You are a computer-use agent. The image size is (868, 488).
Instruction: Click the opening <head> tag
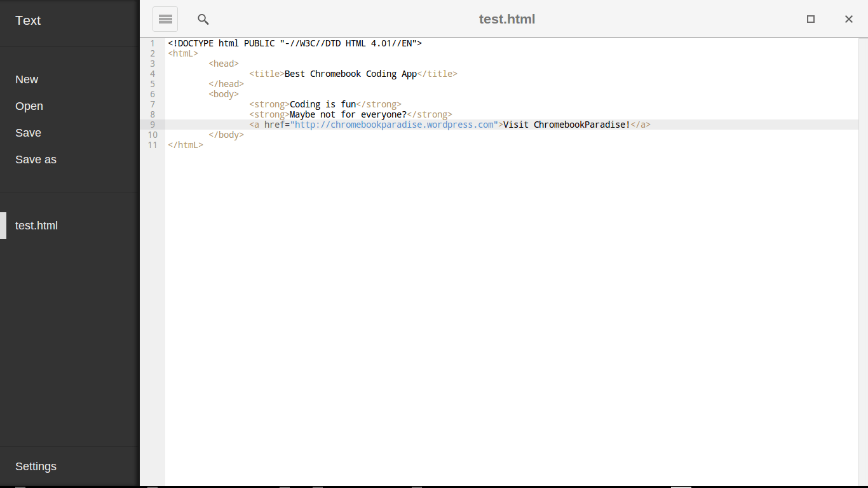[x=224, y=64]
